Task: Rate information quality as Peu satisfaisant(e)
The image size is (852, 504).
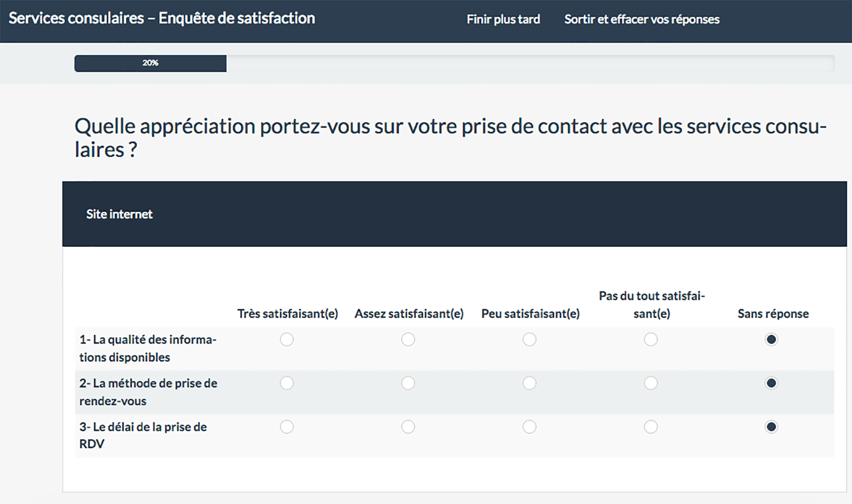Action: (529, 340)
